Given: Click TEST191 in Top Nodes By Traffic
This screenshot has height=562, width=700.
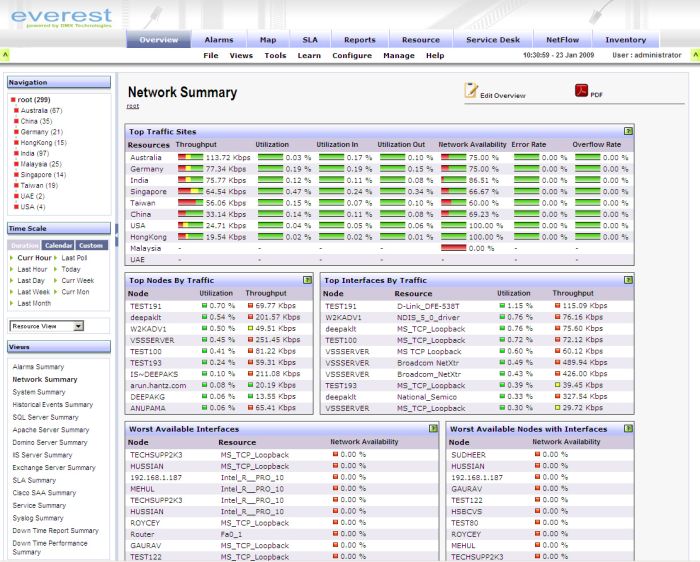Looking at the screenshot, I should [146, 306].
